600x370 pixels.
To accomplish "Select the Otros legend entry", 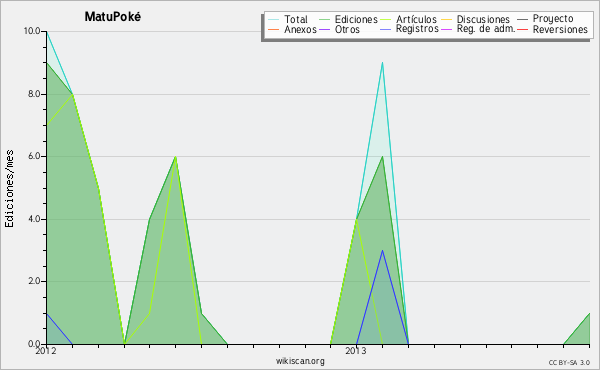I will coord(339,29).
